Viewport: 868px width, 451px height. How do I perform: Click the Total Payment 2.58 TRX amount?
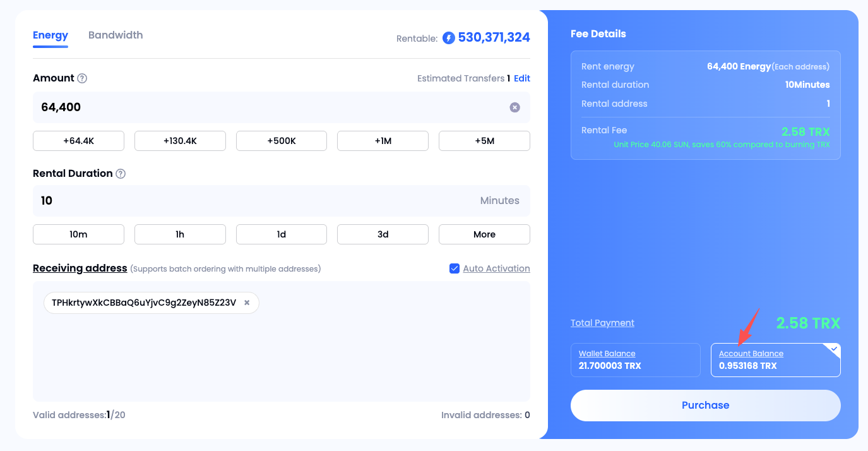tap(809, 323)
